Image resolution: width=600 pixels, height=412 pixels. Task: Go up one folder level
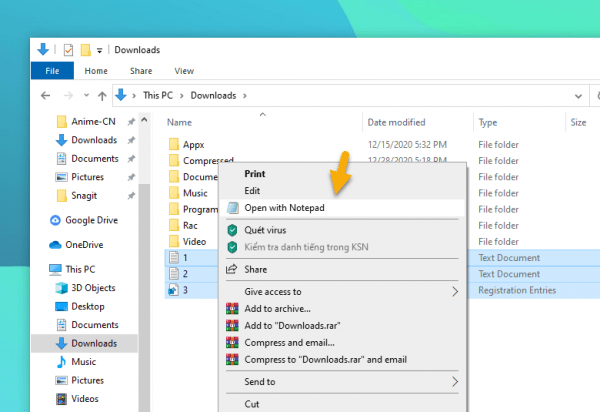(102, 95)
